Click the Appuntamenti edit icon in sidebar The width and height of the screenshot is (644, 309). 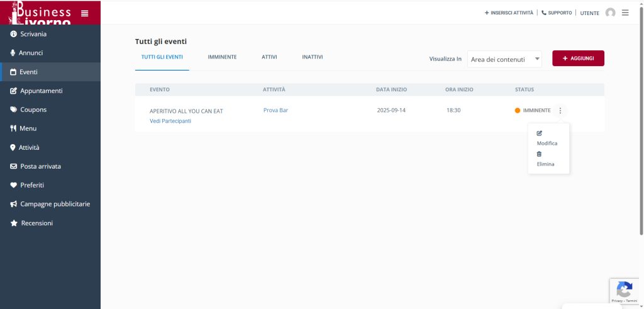click(x=14, y=91)
